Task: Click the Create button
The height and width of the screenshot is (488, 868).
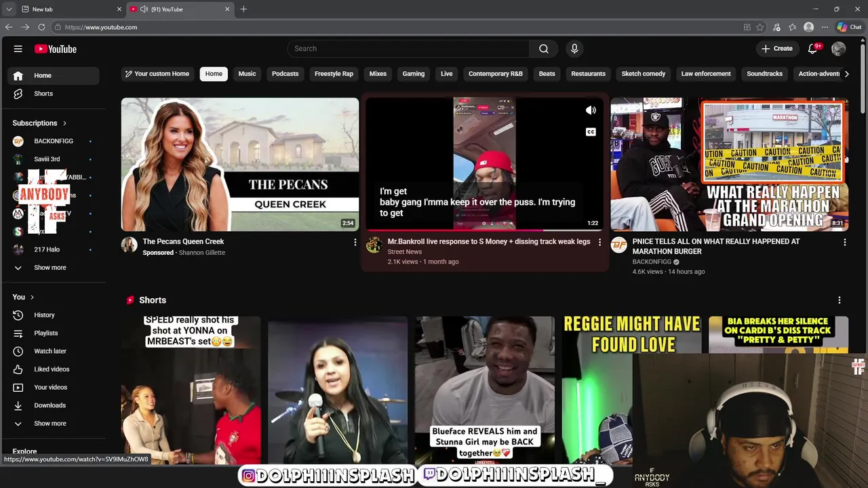Action: [x=776, y=49]
